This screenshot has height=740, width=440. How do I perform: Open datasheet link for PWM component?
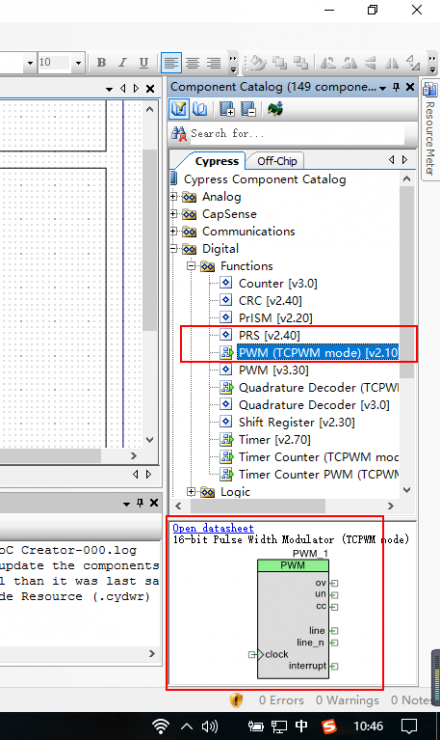[213, 528]
